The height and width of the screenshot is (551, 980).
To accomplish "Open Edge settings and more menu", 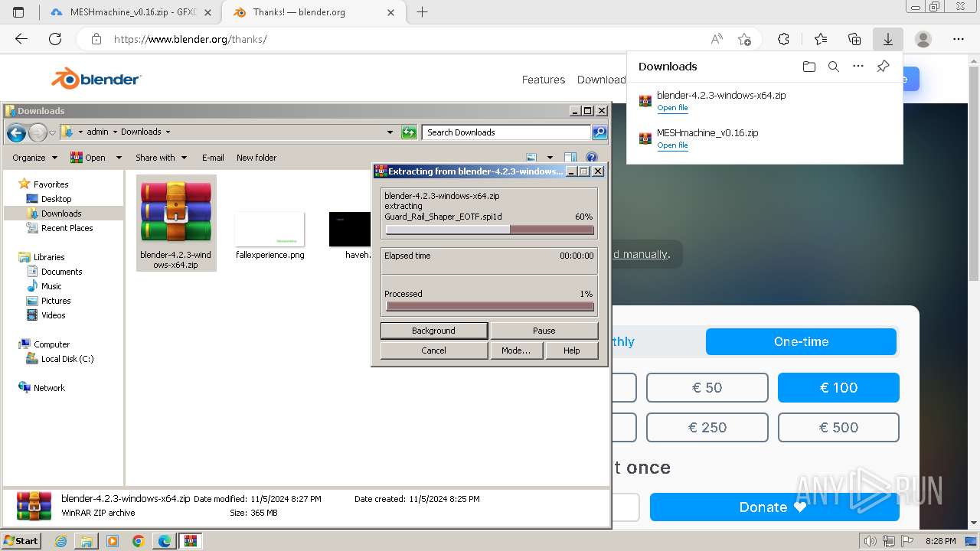I will tap(959, 39).
